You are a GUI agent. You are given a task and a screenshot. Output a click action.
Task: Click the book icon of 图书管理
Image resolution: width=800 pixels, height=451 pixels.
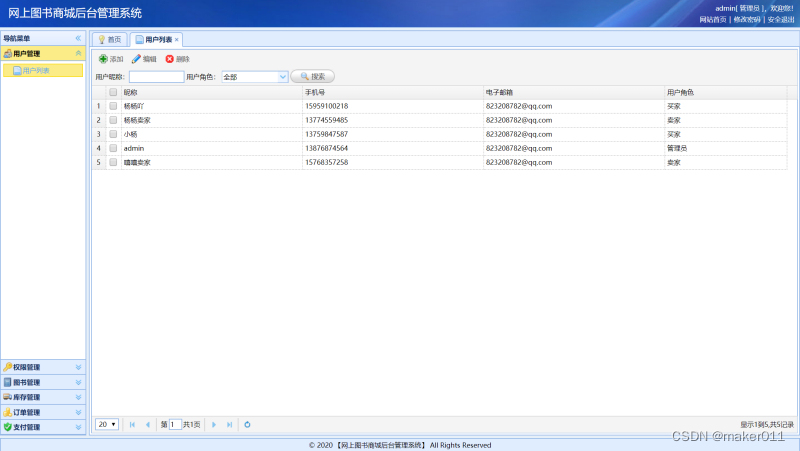click(x=7, y=382)
